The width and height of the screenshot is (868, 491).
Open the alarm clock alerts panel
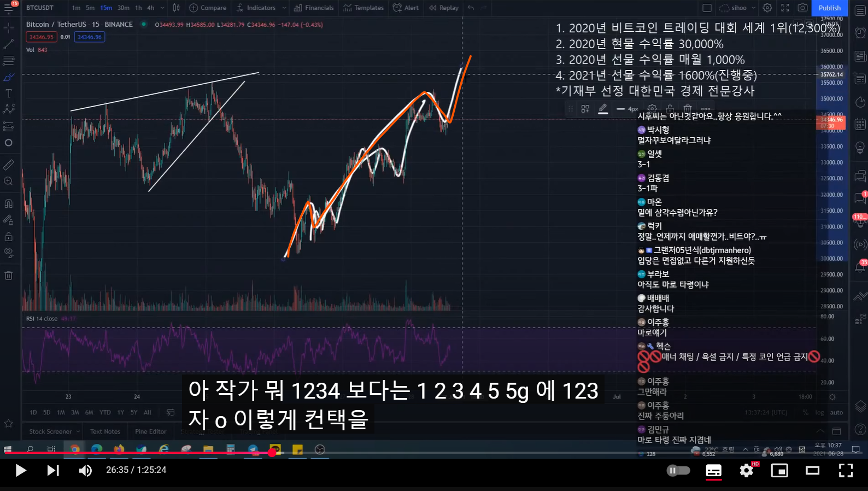[x=860, y=33]
